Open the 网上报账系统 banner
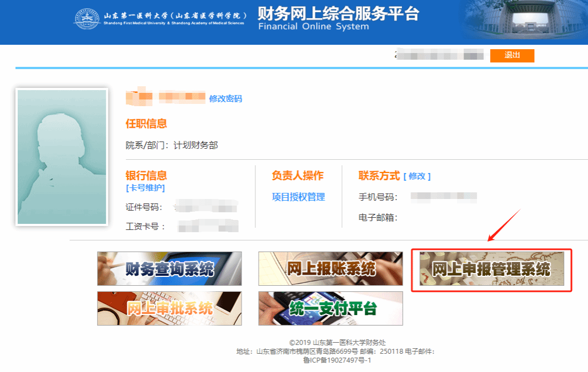Screen dimensions: 588x372 coord(330,269)
